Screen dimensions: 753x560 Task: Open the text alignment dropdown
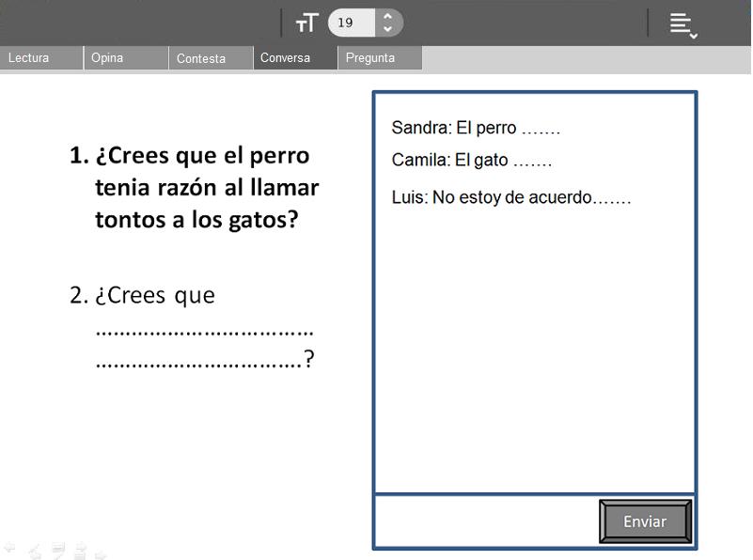(682, 25)
